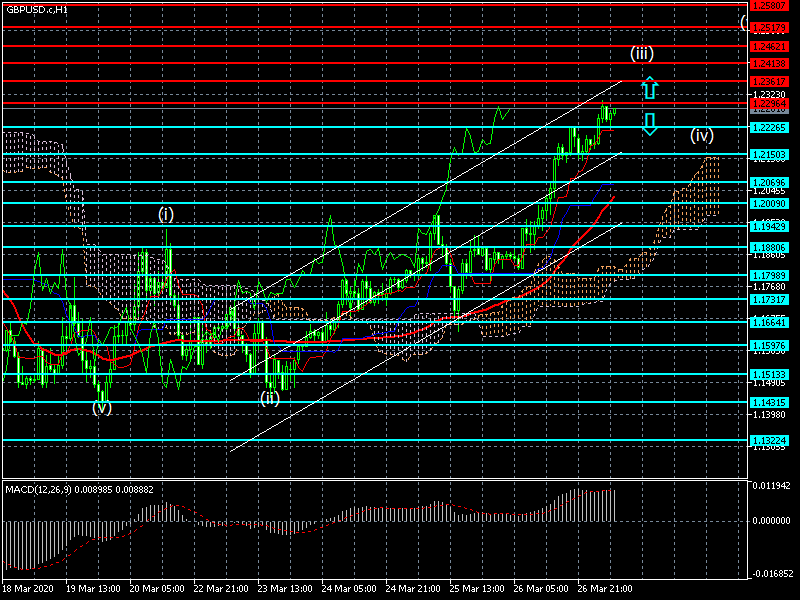Select the 1.17989 cyan price level tag
The image size is (800, 600).
(769, 276)
